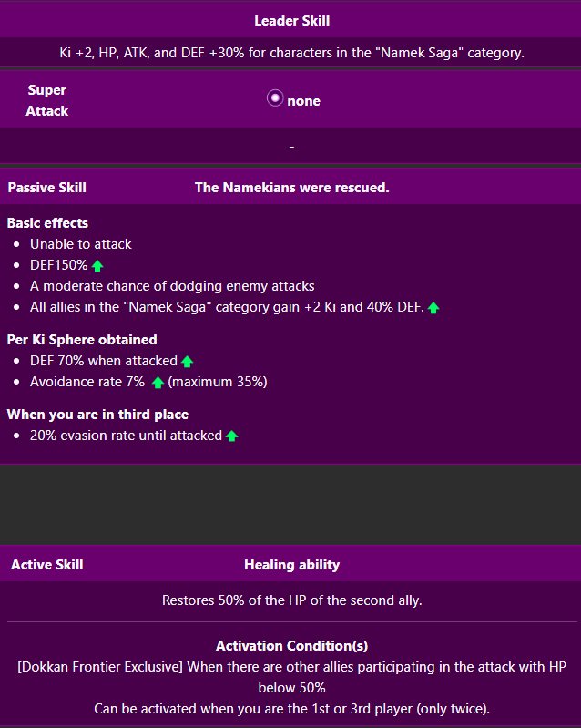Click "The Namekians were rescued." skill title
This screenshot has width=581, height=728.
pos(291,188)
